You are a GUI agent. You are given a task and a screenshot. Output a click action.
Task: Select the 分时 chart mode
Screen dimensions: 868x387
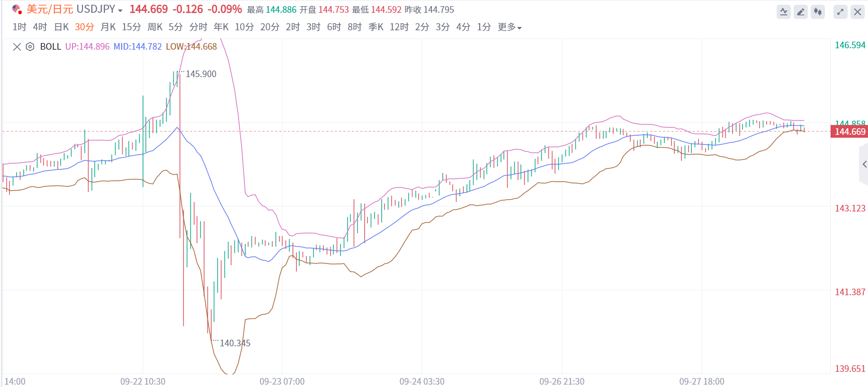coord(198,27)
